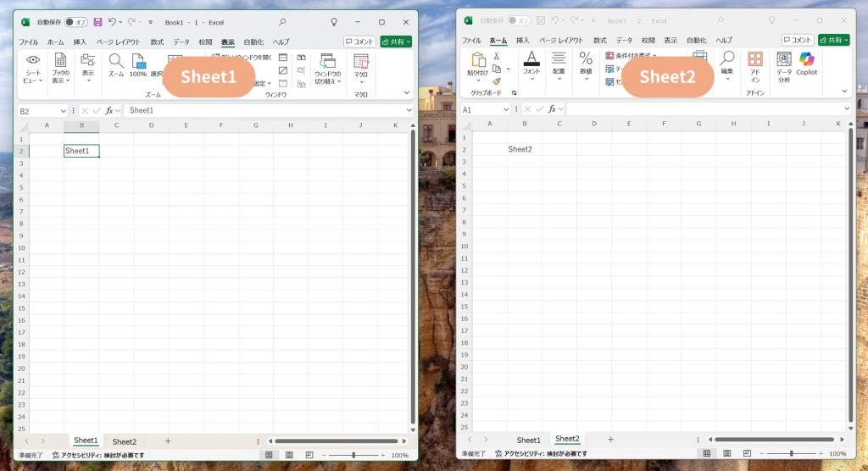Adjust the zoom slider in right status bar
This screenshot has width=868, height=471.
point(792,453)
